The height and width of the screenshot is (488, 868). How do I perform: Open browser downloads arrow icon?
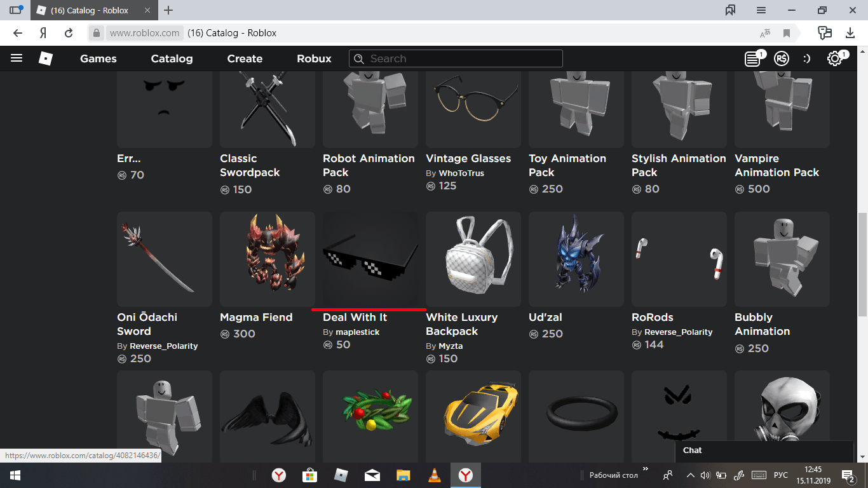[850, 33]
